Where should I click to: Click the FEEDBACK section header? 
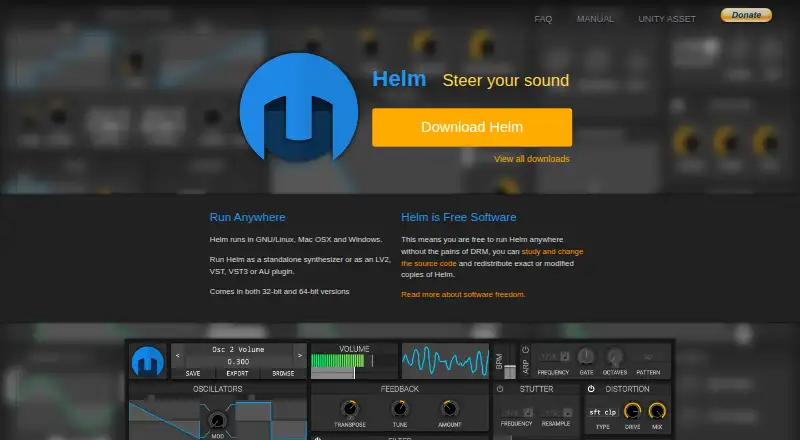[399, 389]
